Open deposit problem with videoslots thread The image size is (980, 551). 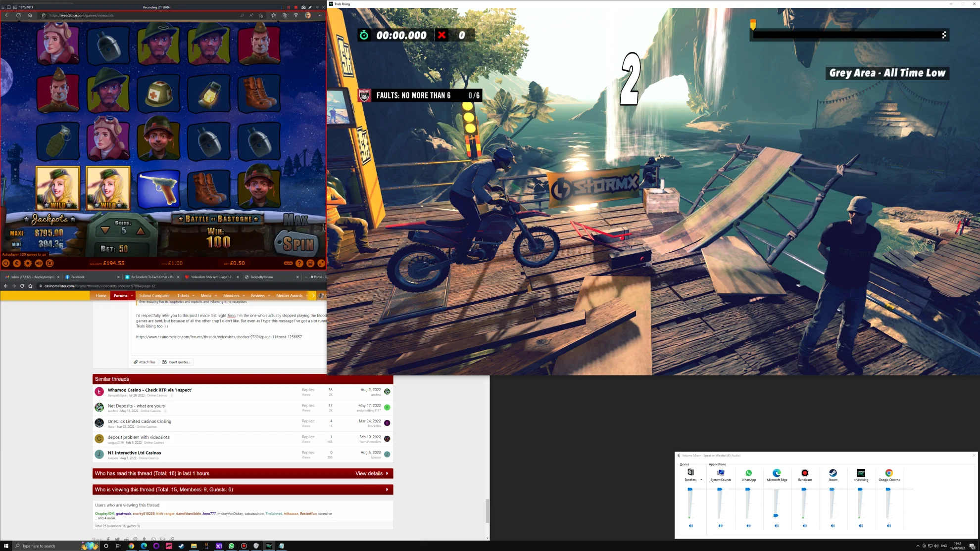point(139,437)
